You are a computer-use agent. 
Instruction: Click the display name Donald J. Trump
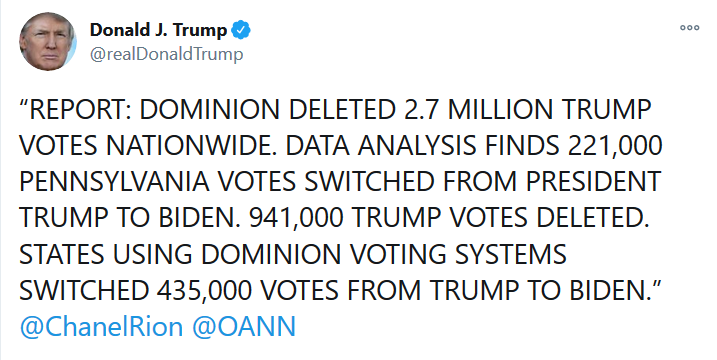(x=158, y=30)
